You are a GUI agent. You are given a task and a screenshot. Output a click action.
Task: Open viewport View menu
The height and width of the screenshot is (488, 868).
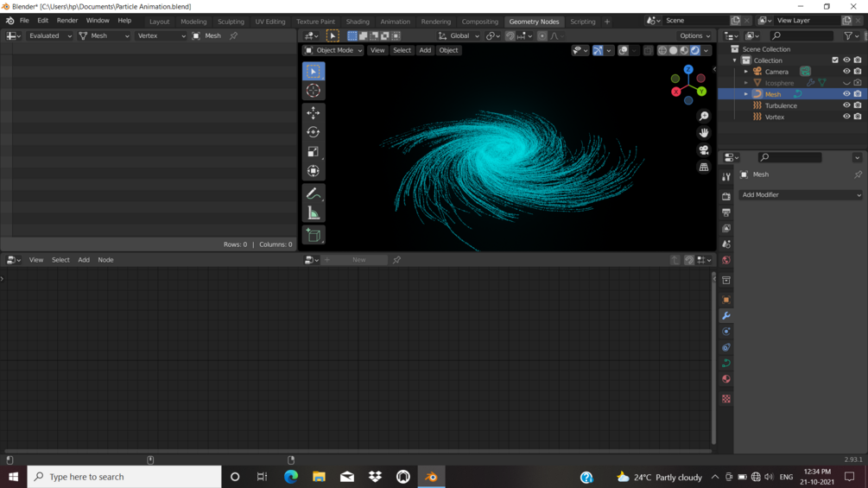pos(377,50)
